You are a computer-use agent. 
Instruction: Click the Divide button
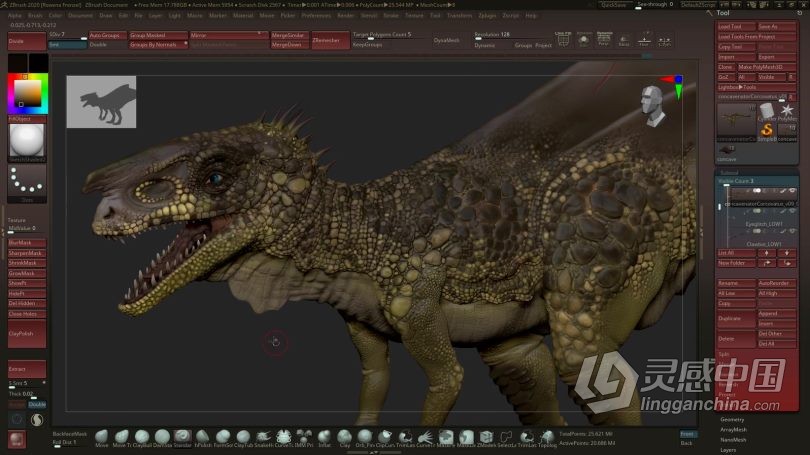point(27,41)
